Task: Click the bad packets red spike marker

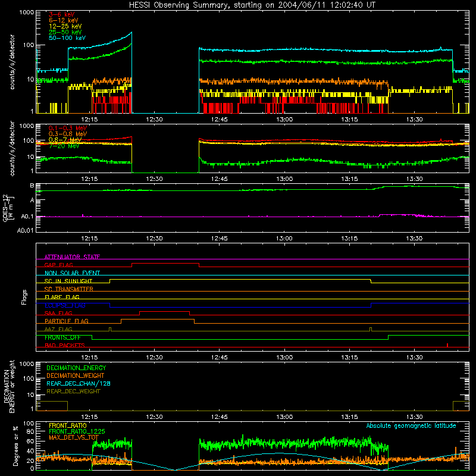Action: pos(447,345)
